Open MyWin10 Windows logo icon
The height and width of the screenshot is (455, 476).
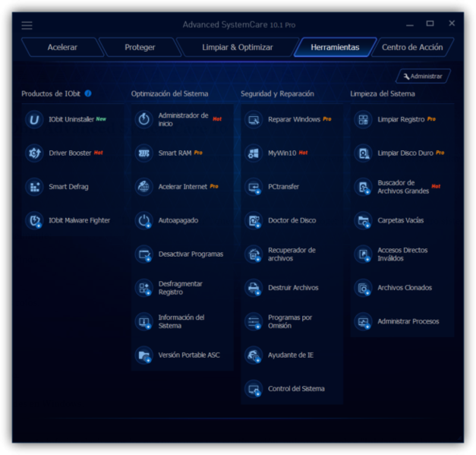[254, 153]
